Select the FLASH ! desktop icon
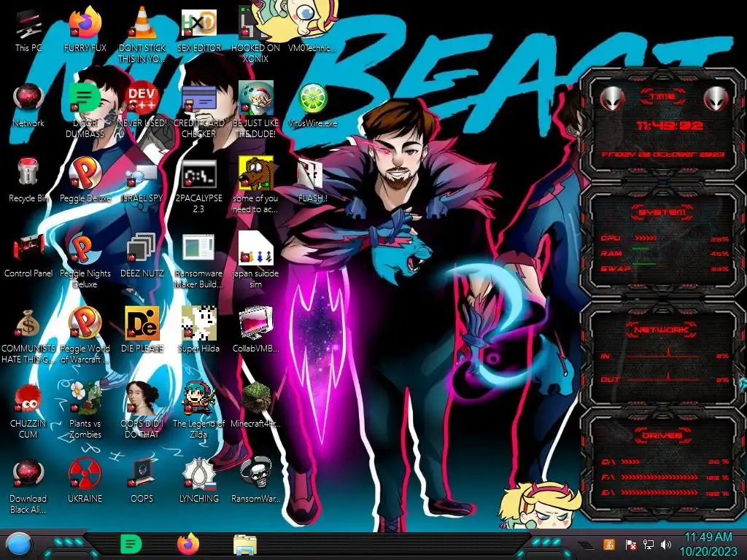The image size is (747, 560). [312, 181]
